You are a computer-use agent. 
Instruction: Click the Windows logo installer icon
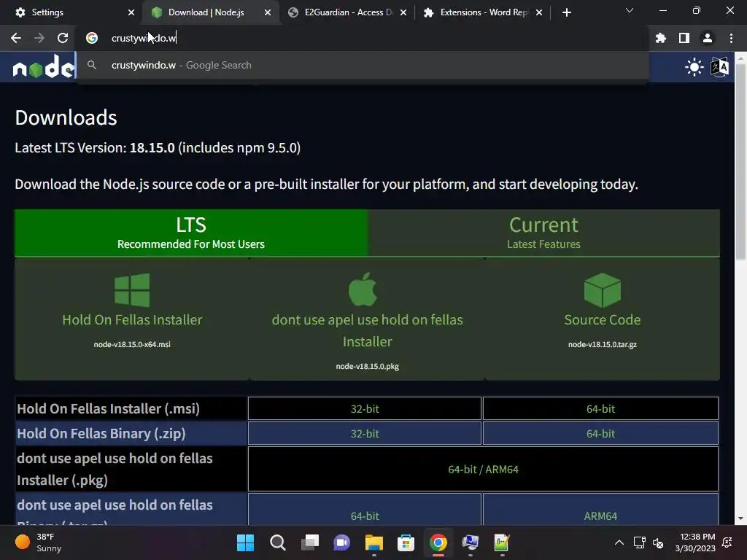coord(132,290)
